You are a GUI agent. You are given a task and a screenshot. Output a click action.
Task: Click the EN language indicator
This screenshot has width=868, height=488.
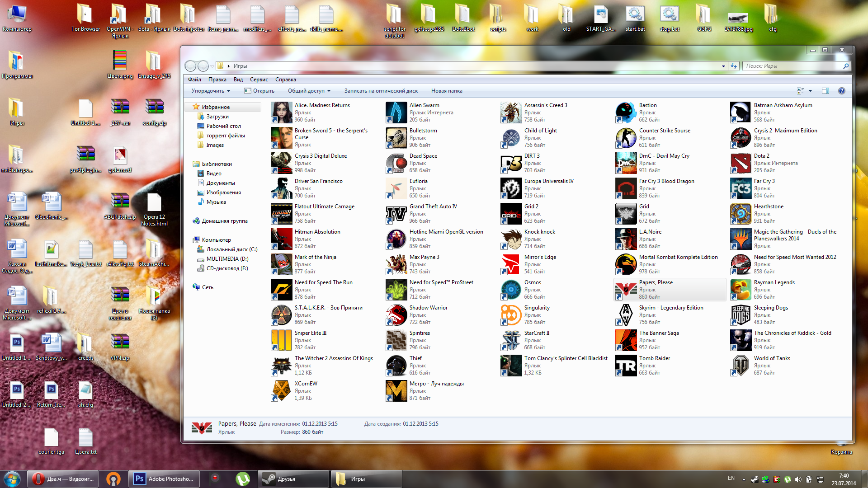731,478
